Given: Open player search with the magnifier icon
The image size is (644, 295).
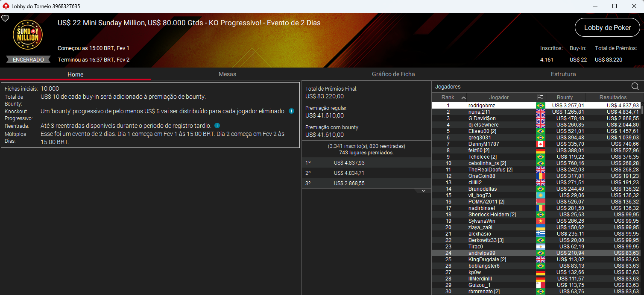Looking at the screenshot, I should tap(635, 86).
